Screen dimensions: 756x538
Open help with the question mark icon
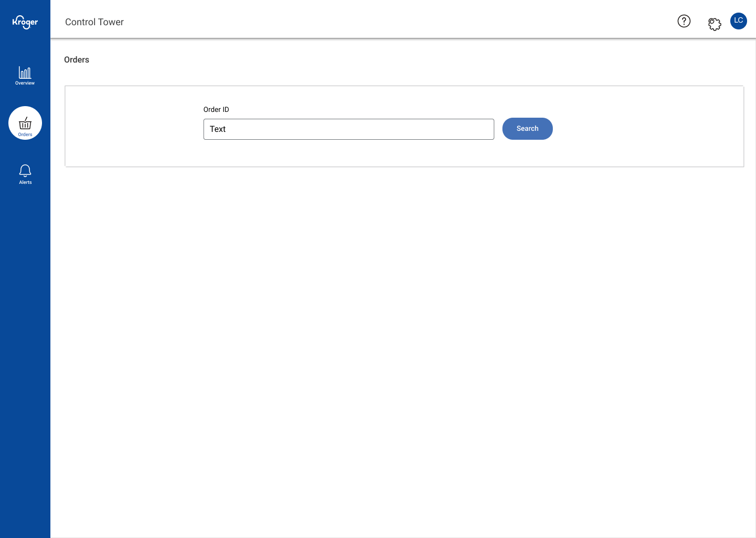click(684, 21)
